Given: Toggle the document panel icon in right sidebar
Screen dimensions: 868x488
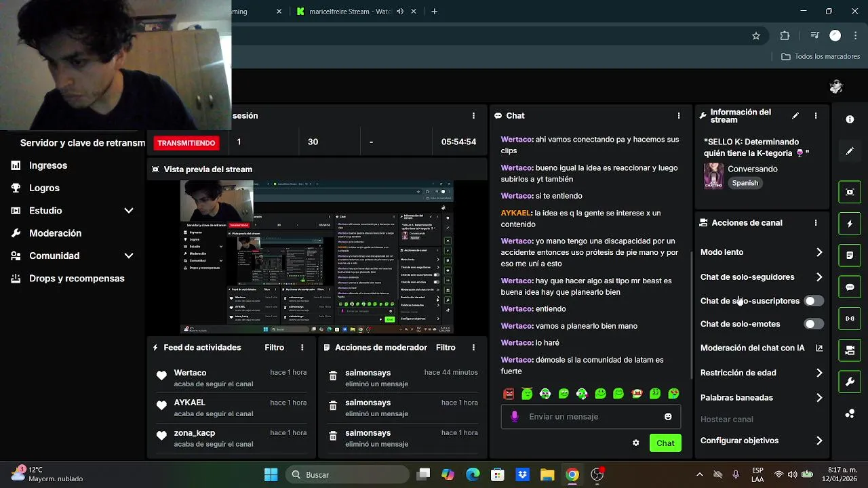Looking at the screenshot, I should tap(850, 256).
